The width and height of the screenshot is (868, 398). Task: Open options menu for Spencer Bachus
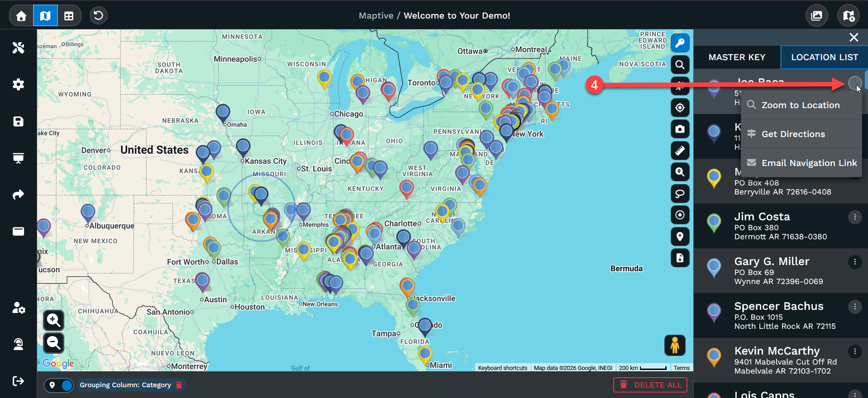(x=854, y=307)
